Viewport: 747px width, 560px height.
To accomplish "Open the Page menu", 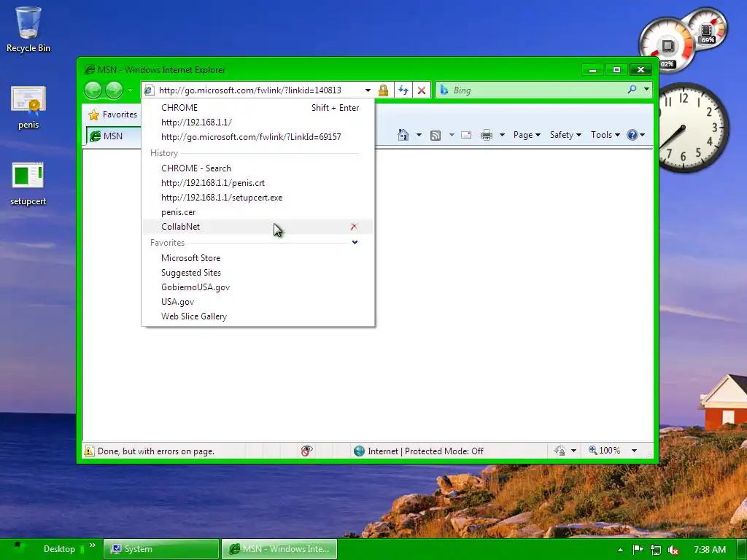I will (x=527, y=135).
